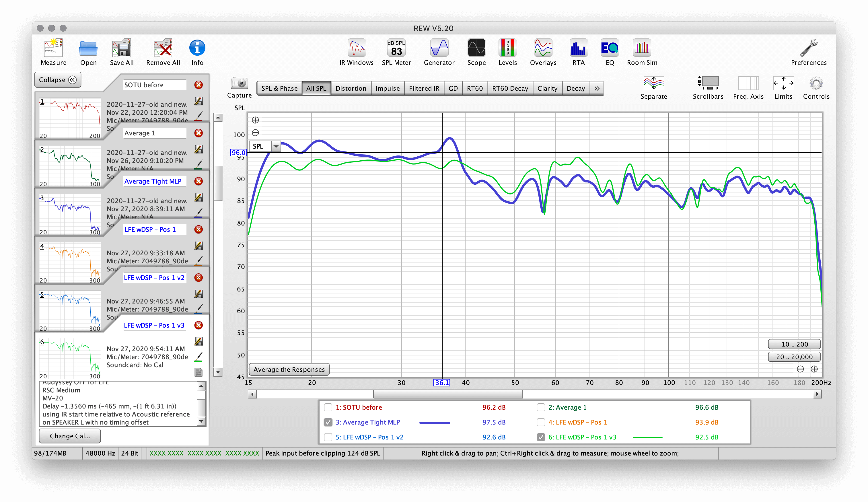Select the LFE wDSP - Pos 1 thumbnail
Image resolution: width=868 pixels, height=502 pixels.
(x=70, y=262)
